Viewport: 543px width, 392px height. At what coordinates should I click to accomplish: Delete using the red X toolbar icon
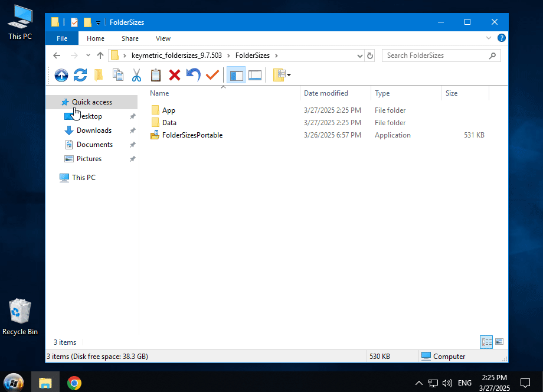click(x=175, y=75)
